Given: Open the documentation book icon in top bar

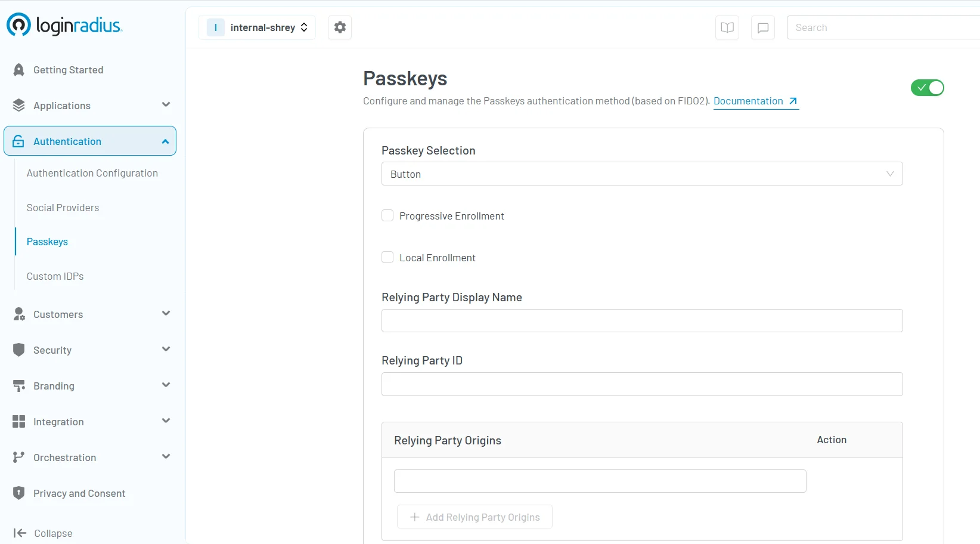Looking at the screenshot, I should pyautogui.click(x=727, y=27).
